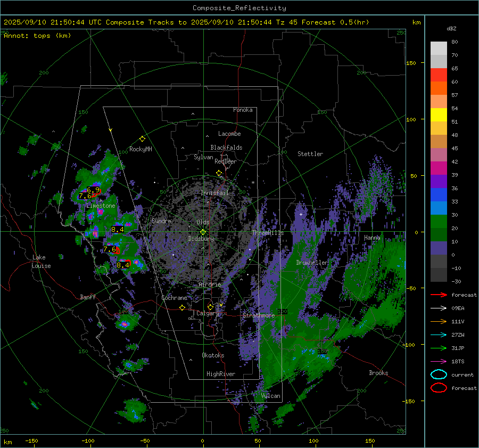Click the cyan current ellipse legend symbol

(439, 374)
